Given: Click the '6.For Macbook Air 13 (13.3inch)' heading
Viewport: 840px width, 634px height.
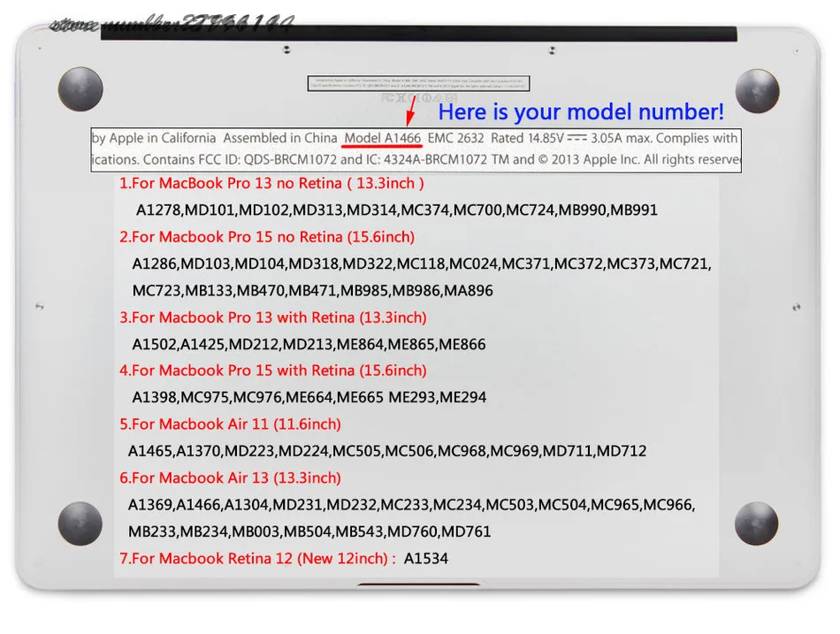Looking at the screenshot, I should tap(230, 477).
